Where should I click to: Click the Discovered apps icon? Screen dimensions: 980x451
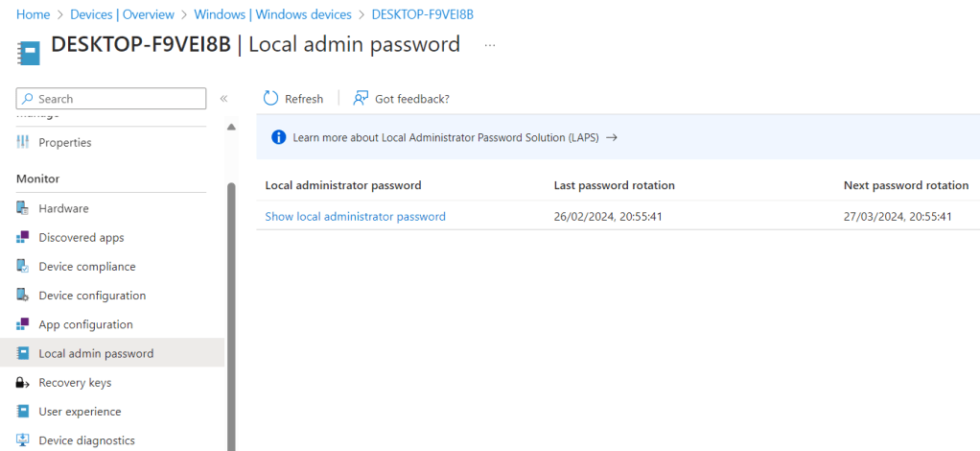[23, 238]
